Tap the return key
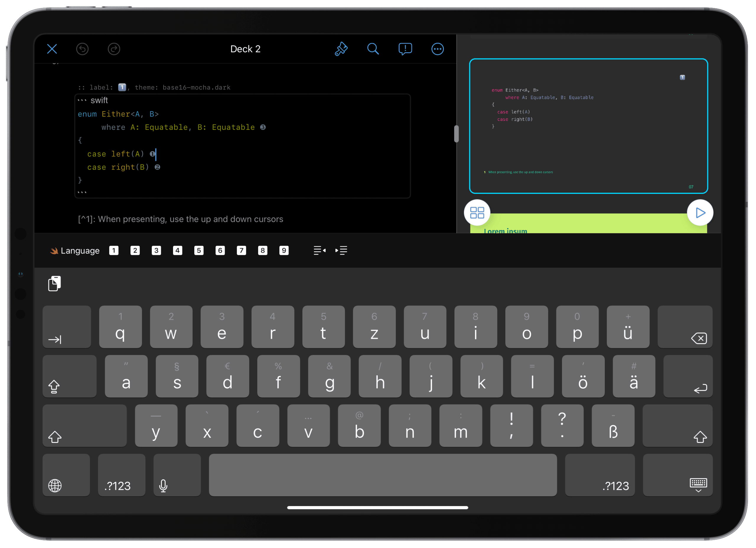 click(688, 376)
